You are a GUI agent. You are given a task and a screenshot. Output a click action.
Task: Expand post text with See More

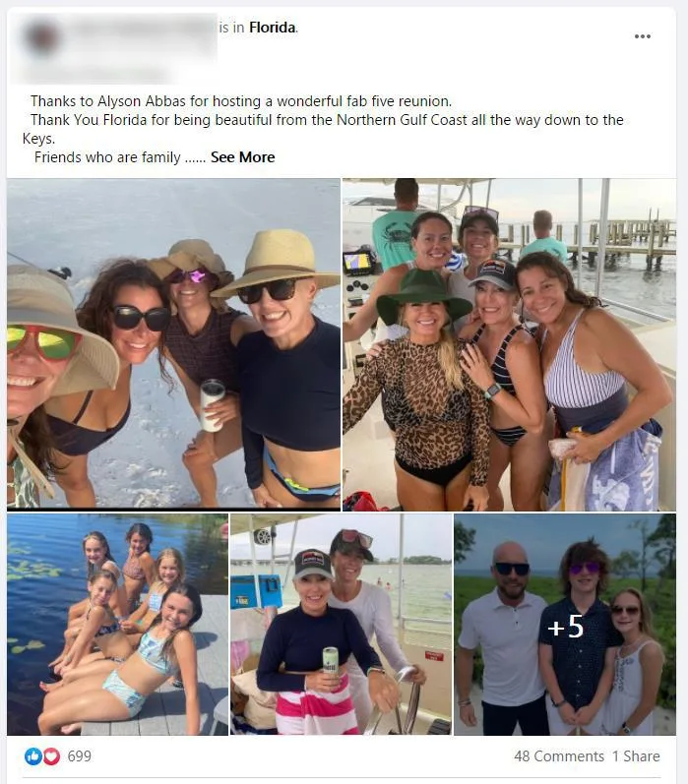(x=243, y=157)
